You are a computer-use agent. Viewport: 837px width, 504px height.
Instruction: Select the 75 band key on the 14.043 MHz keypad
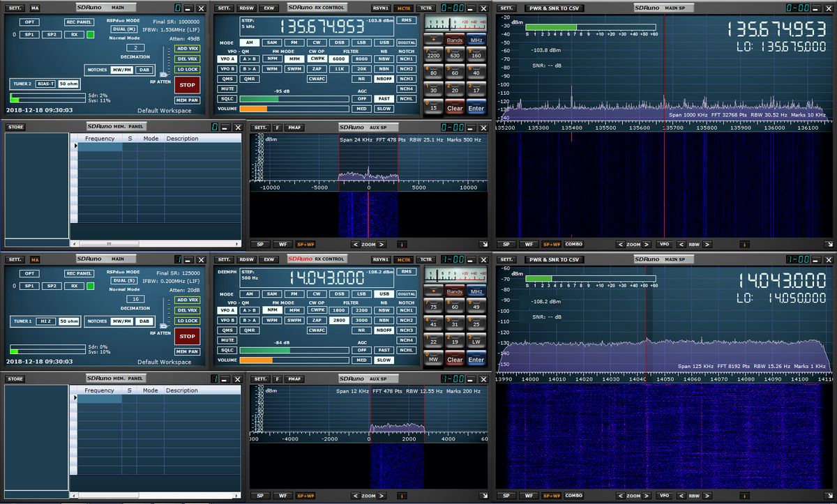coord(433,307)
